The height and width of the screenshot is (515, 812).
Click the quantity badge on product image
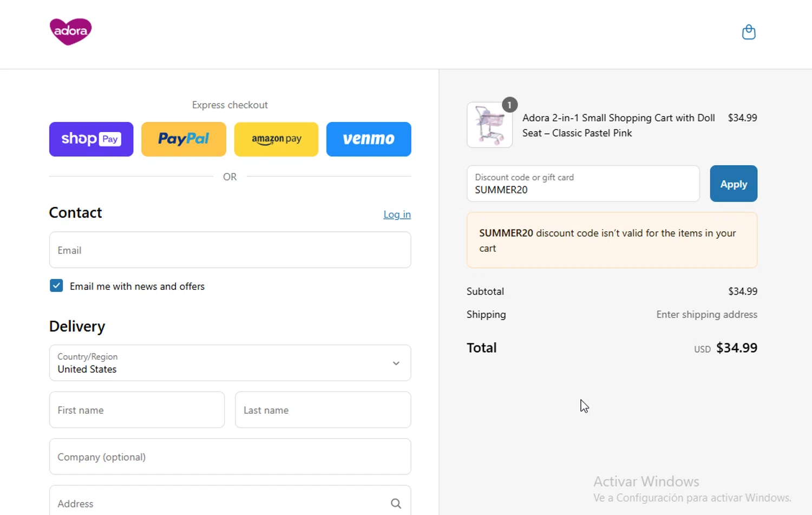tap(509, 105)
